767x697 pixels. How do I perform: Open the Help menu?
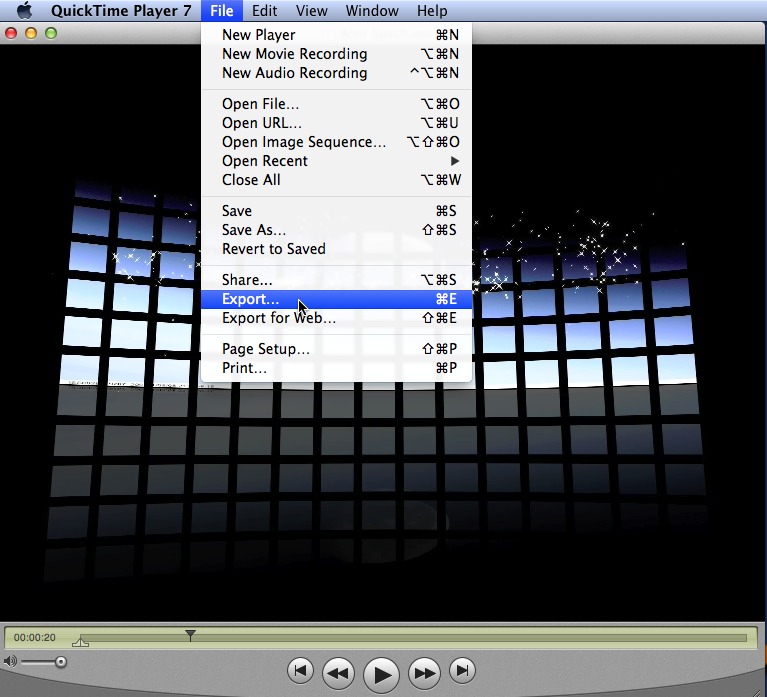432,10
